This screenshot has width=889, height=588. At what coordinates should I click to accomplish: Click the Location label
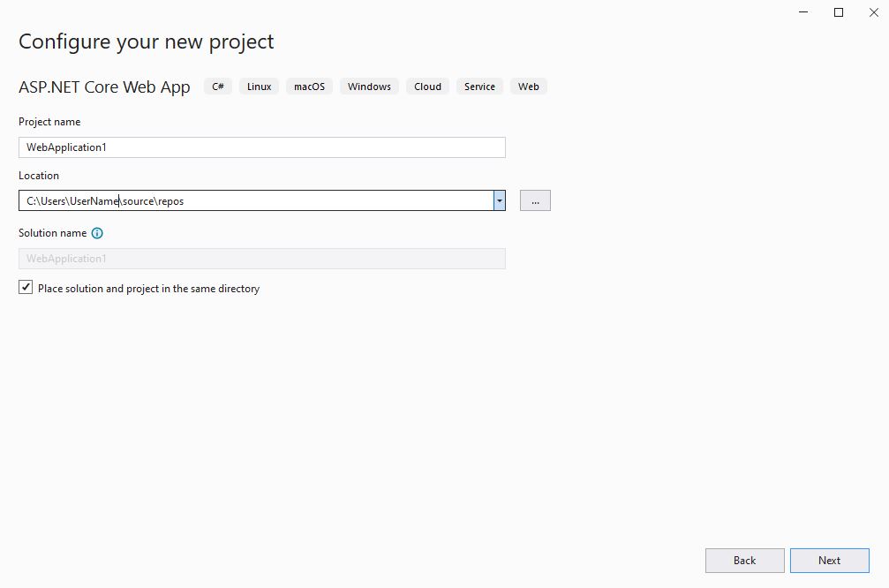pyautogui.click(x=39, y=176)
